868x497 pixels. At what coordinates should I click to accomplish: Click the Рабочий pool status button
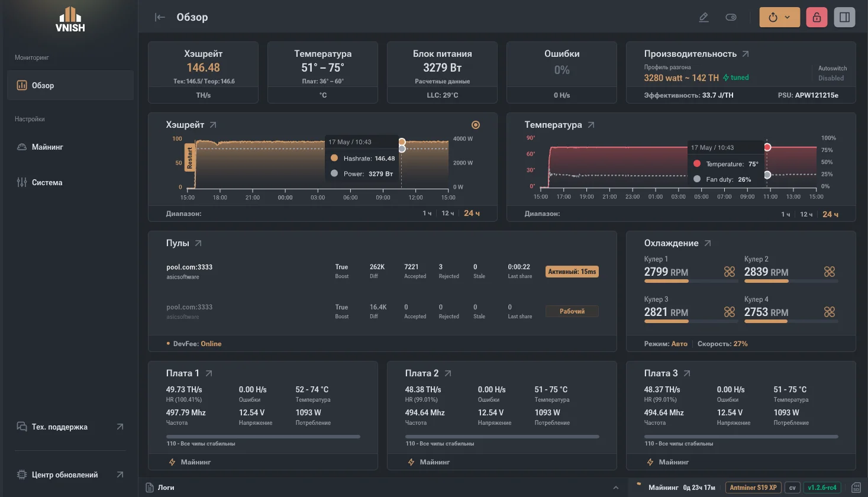pos(572,311)
